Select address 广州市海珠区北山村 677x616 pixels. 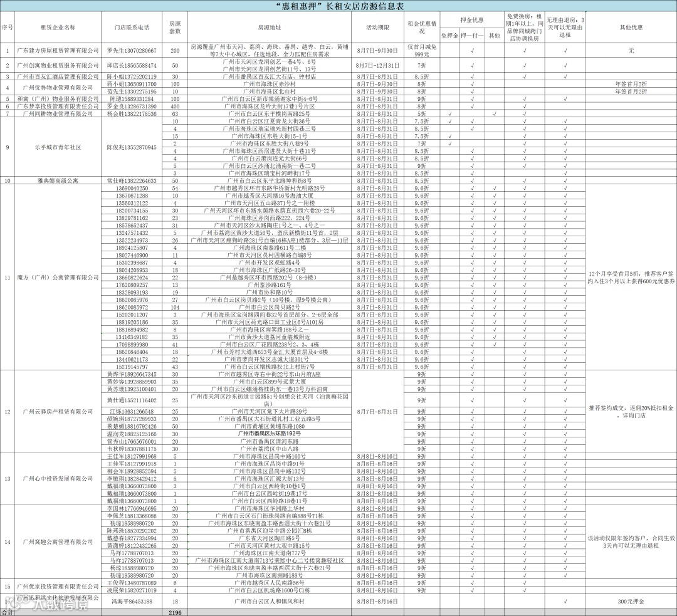(x=270, y=91)
